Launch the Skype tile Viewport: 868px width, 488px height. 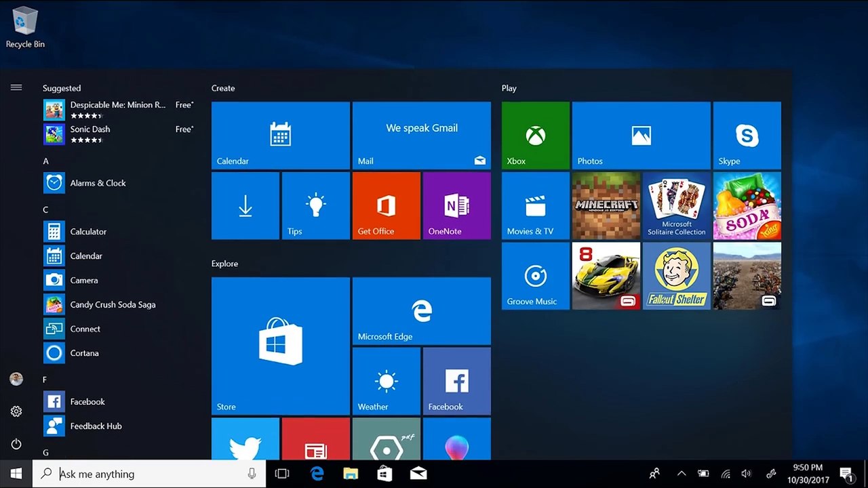(x=747, y=136)
